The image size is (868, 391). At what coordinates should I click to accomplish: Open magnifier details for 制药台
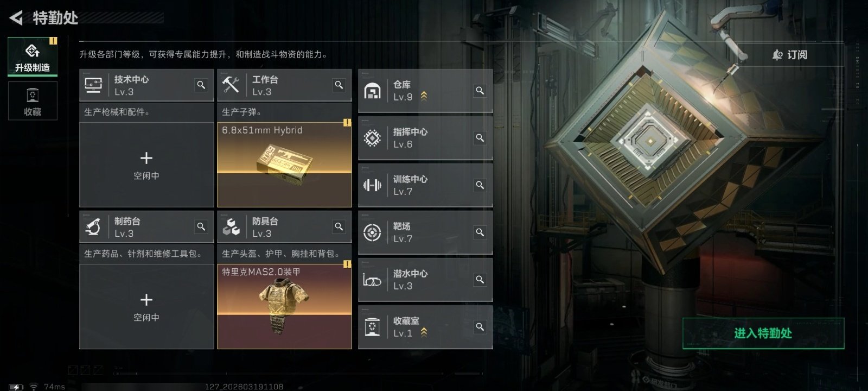[x=201, y=226]
